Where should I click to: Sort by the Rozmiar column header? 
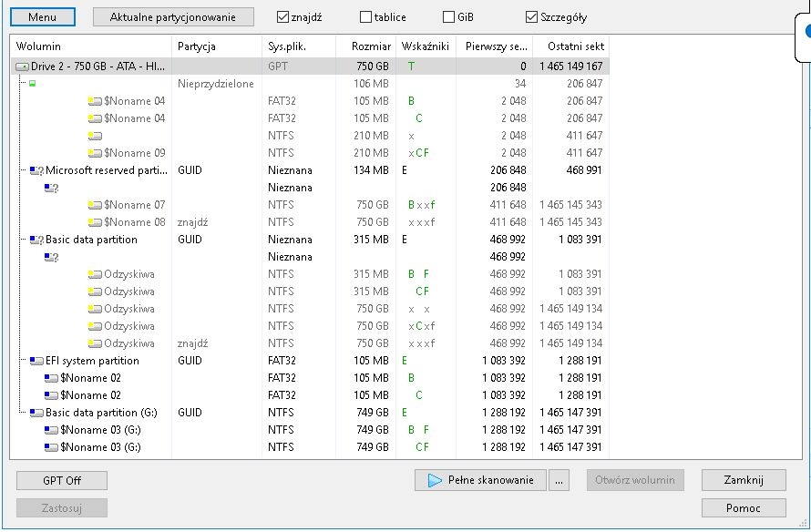365,46
